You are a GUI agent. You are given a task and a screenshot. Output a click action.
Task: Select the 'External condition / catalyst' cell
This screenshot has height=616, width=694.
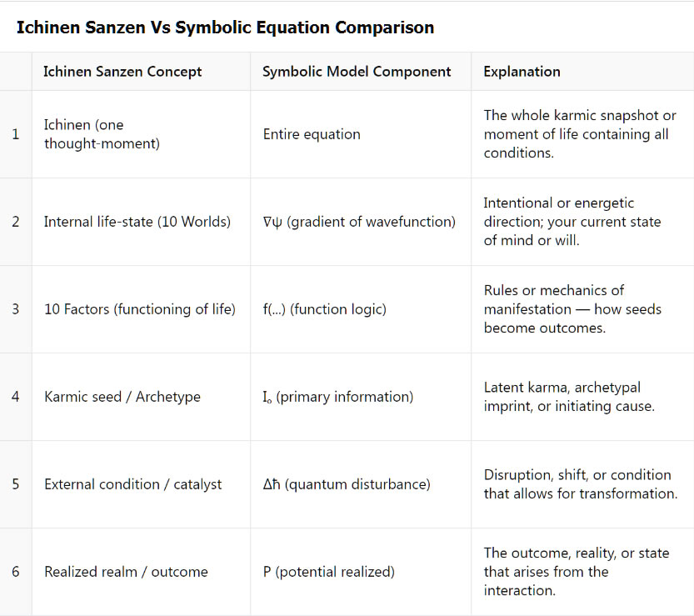(x=133, y=484)
